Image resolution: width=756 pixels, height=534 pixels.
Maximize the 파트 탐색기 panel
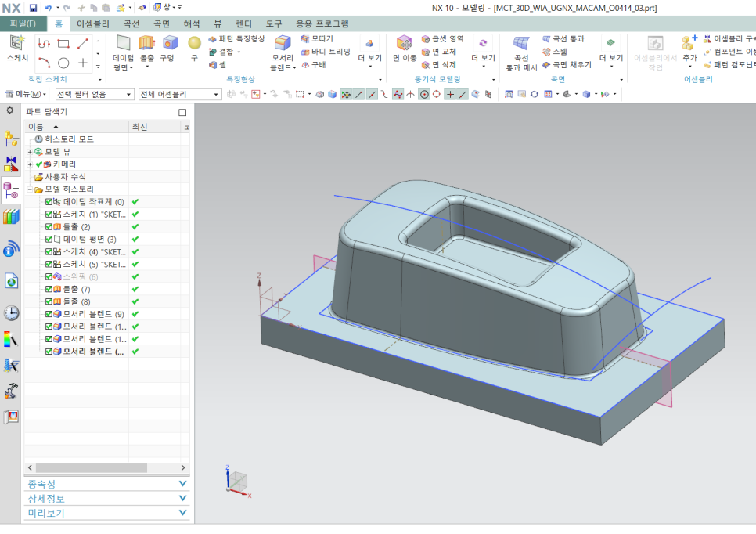[182, 113]
